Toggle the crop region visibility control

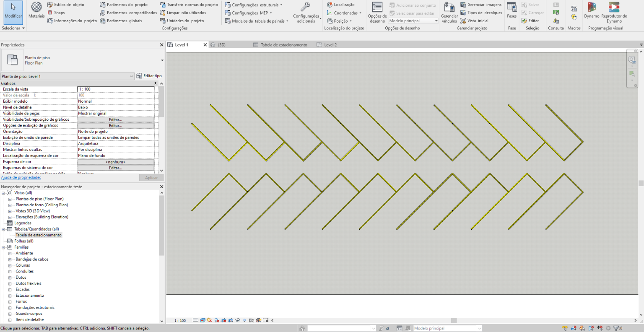coord(230,320)
